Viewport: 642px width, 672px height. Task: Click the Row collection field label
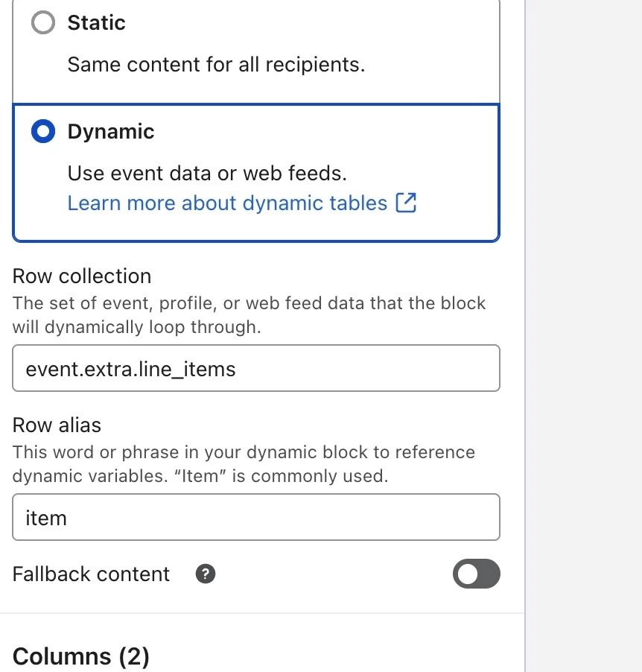point(82,276)
